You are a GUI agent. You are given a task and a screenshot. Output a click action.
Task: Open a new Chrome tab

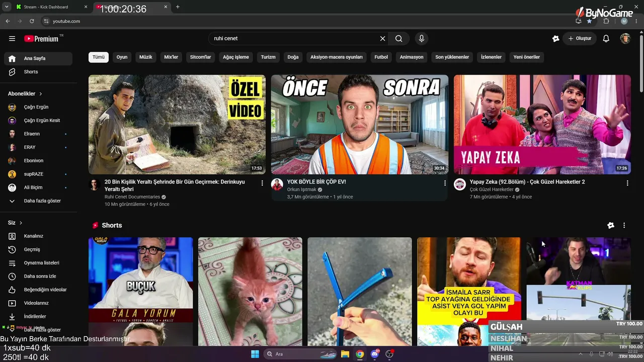point(178,7)
